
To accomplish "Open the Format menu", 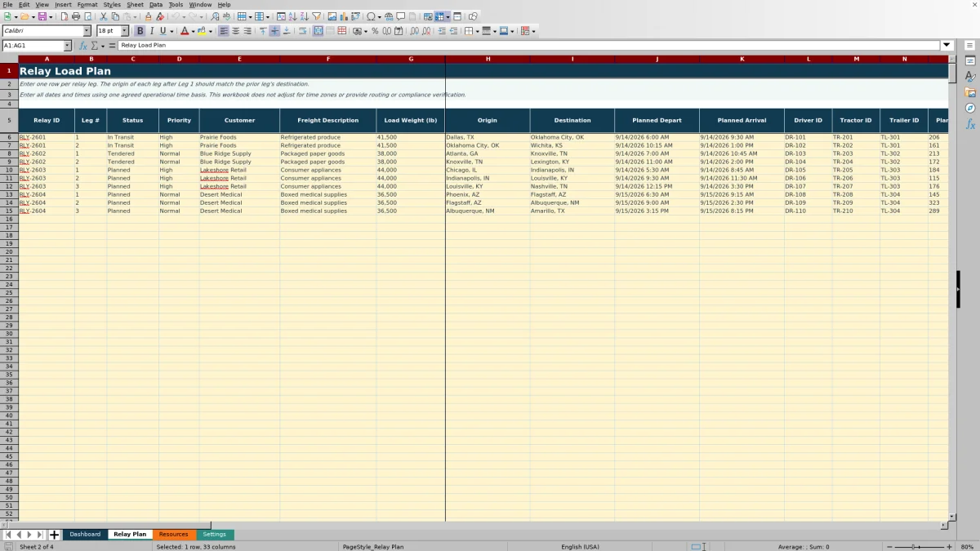I will pyautogui.click(x=87, y=5).
